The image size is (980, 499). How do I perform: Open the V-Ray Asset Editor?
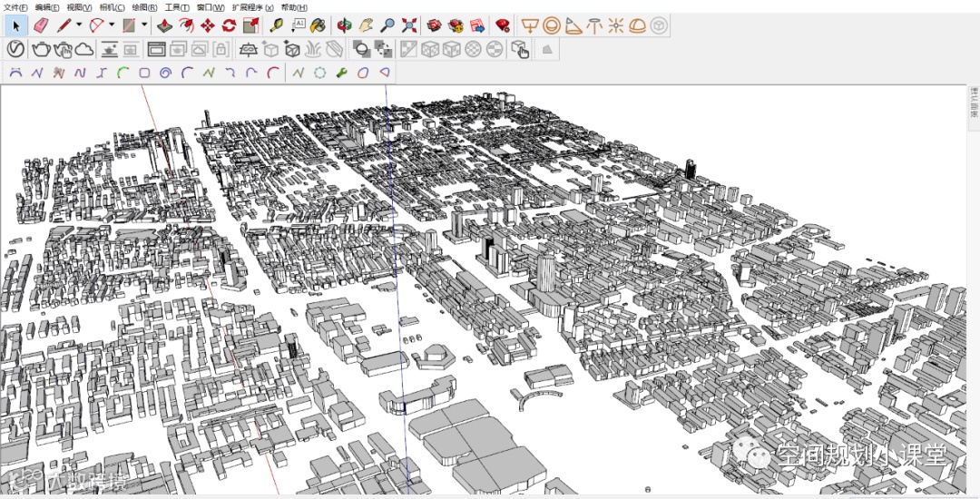pyautogui.click(x=15, y=49)
